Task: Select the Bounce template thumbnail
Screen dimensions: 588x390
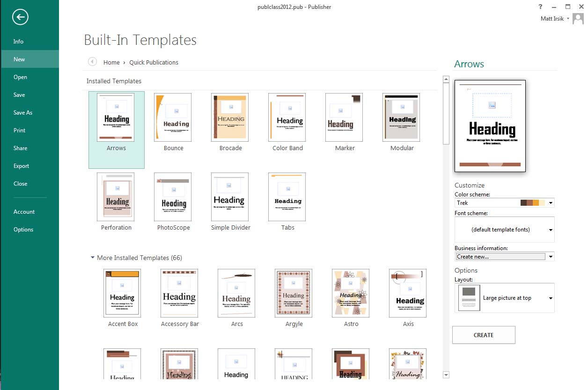Action: 173,117
